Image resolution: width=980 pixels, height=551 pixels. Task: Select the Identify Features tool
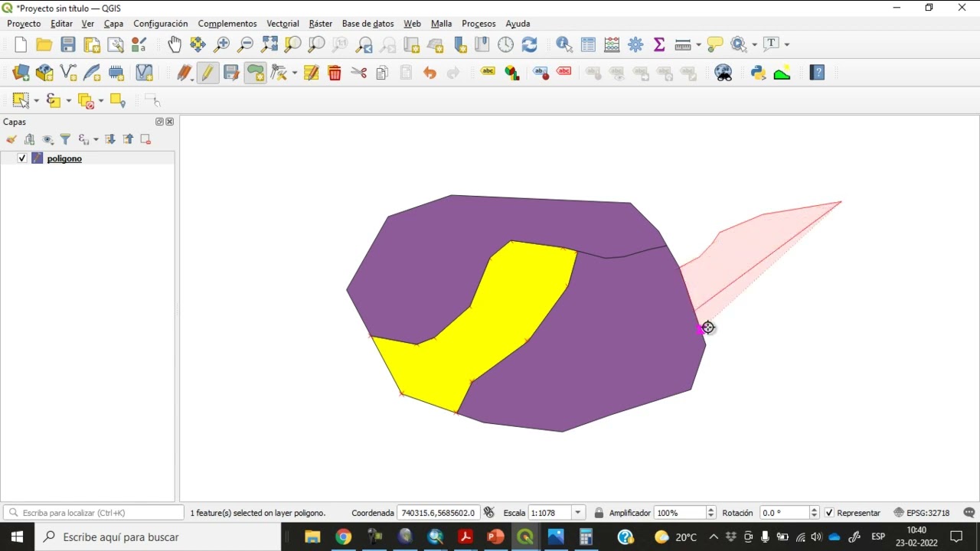pyautogui.click(x=564, y=44)
